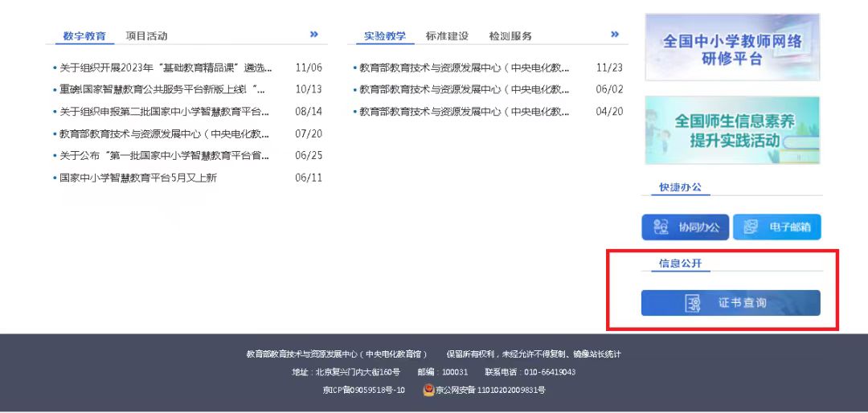Click the 电子邮箱 mail icon
This screenshot has width=868, height=413.
pyautogui.click(x=751, y=227)
